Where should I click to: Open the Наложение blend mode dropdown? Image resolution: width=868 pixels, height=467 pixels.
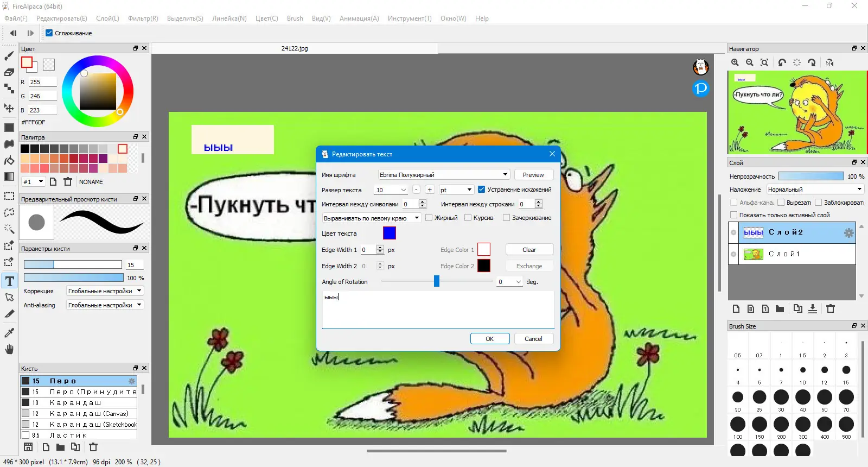click(x=815, y=190)
